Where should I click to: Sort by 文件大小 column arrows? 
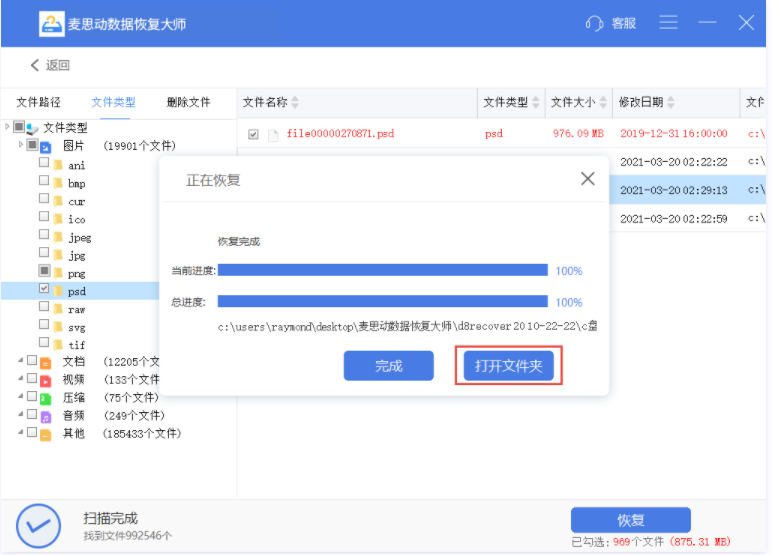pyautogui.click(x=603, y=103)
